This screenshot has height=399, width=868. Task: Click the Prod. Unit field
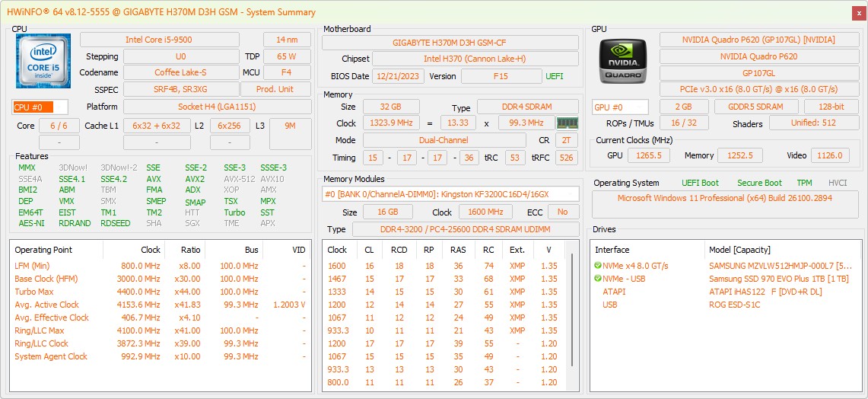click(275, 89)
